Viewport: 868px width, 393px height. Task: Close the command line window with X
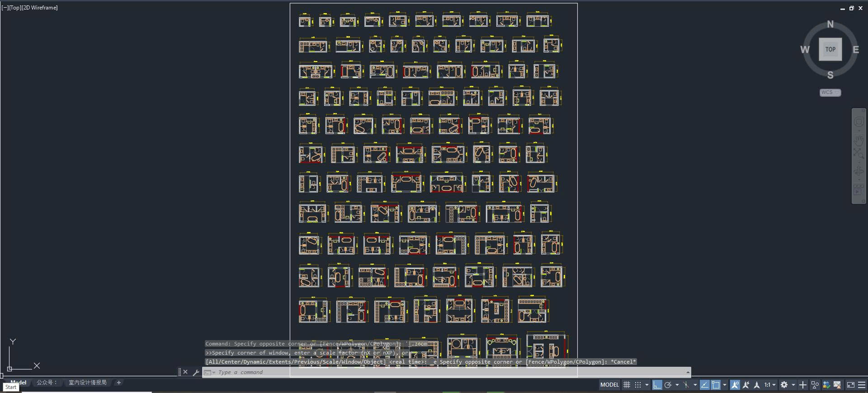click(x=185, y=372)
